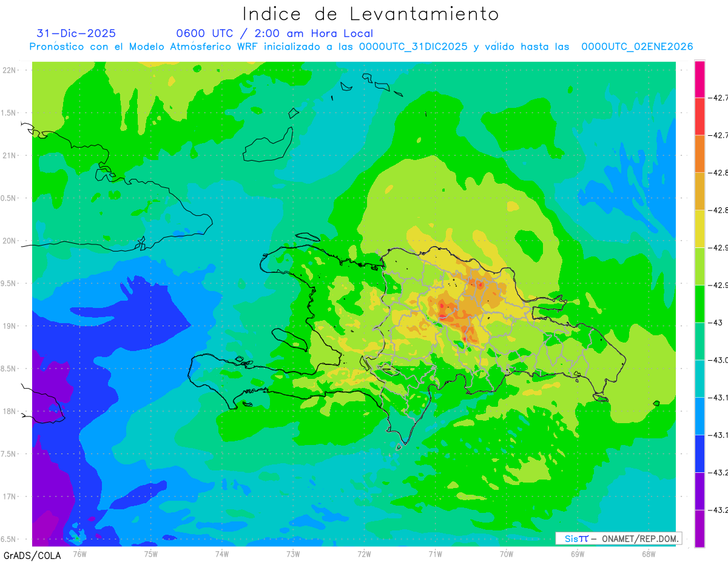Click the cyan legend swatch

pyautogui.click(x=699, y=378)
